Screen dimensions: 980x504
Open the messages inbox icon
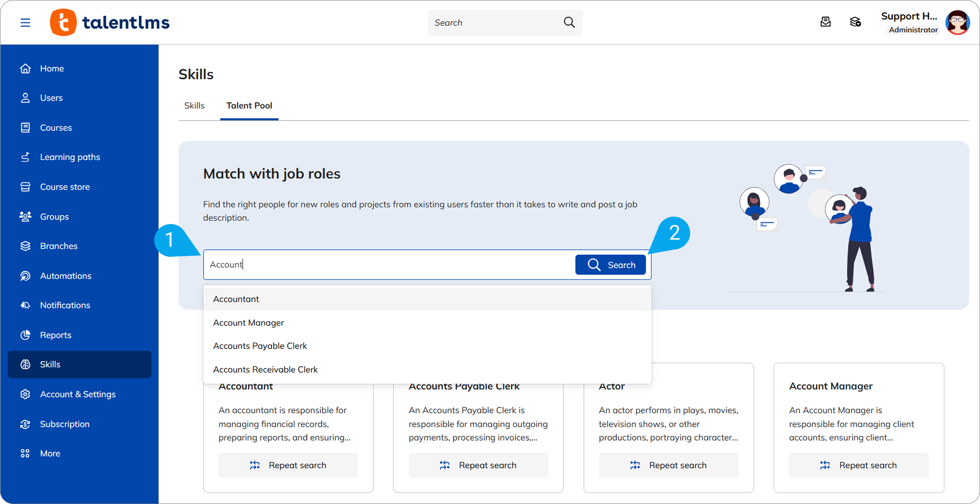coord(825,22)
